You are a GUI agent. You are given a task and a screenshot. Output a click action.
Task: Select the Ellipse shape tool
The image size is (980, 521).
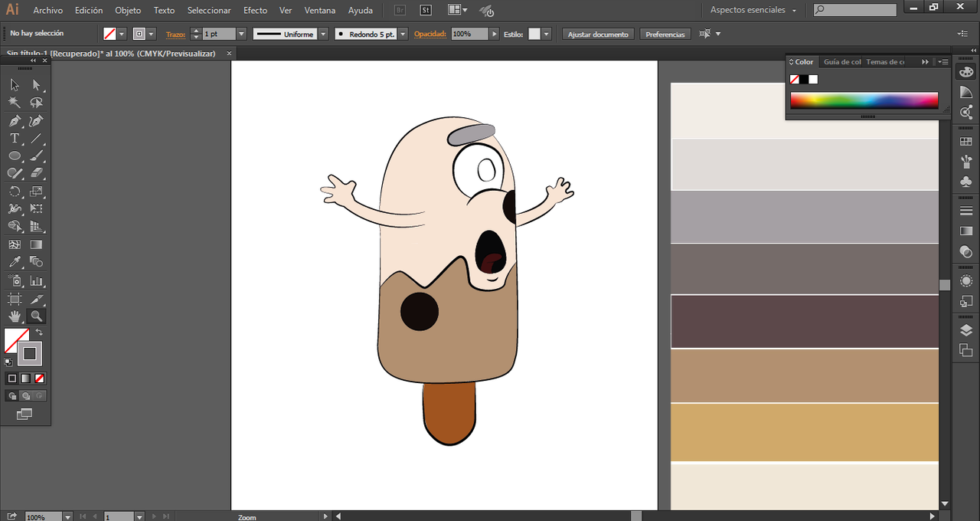15,156
